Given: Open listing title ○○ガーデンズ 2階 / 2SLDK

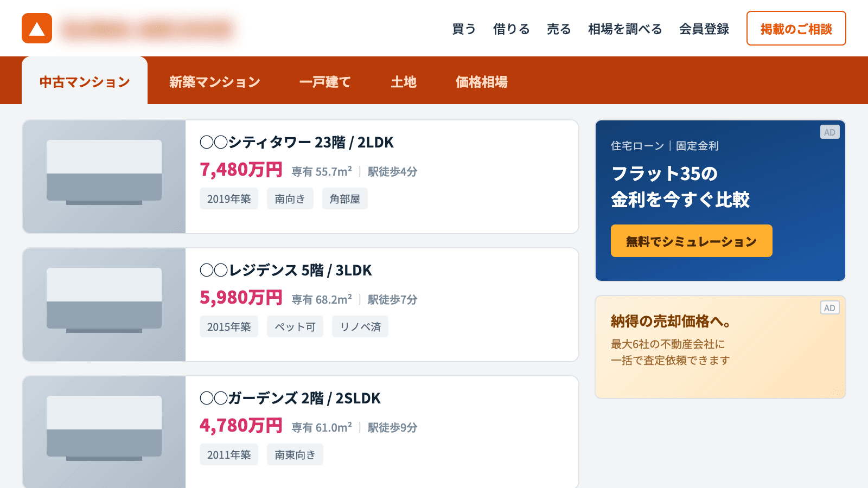Looking at the screenshot, I should tap(290, 398).
